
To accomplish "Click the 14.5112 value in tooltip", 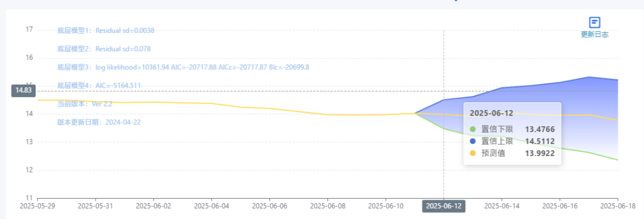I will [540, 141].
